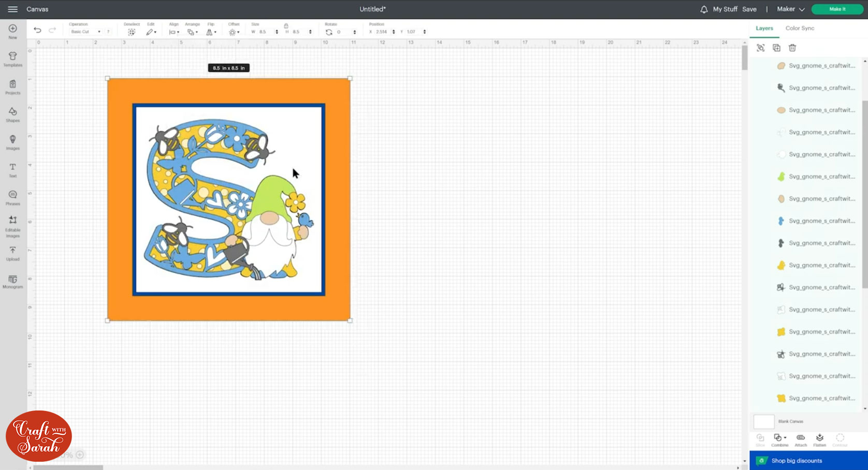
Task: Click the height stepper arrows
Action: (310, 32)
